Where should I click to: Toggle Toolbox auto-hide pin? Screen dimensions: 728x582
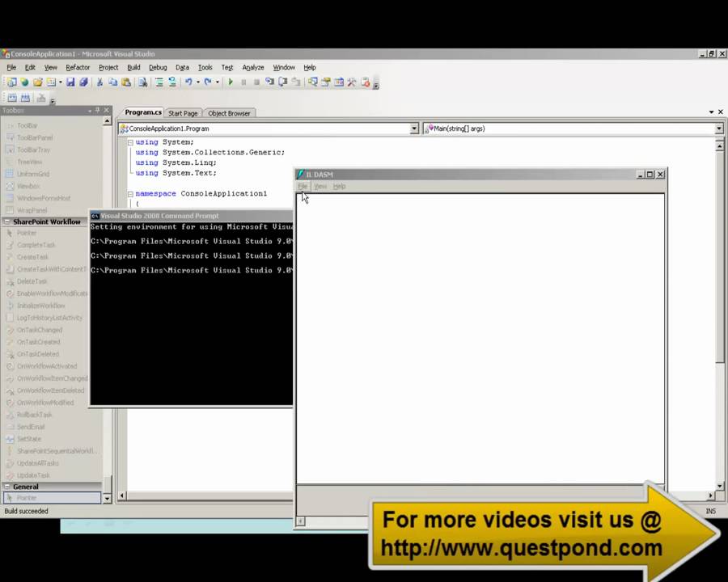pyautogui.click(x=98, y=110)
